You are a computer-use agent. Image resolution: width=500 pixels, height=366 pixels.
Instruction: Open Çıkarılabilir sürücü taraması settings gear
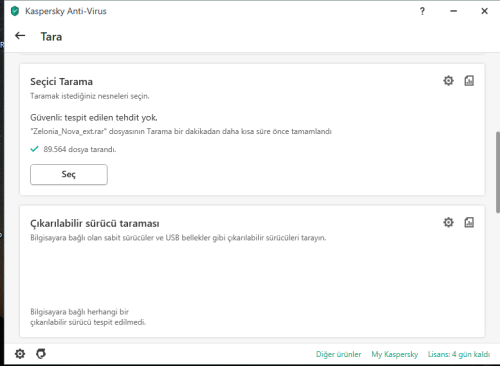448,222
